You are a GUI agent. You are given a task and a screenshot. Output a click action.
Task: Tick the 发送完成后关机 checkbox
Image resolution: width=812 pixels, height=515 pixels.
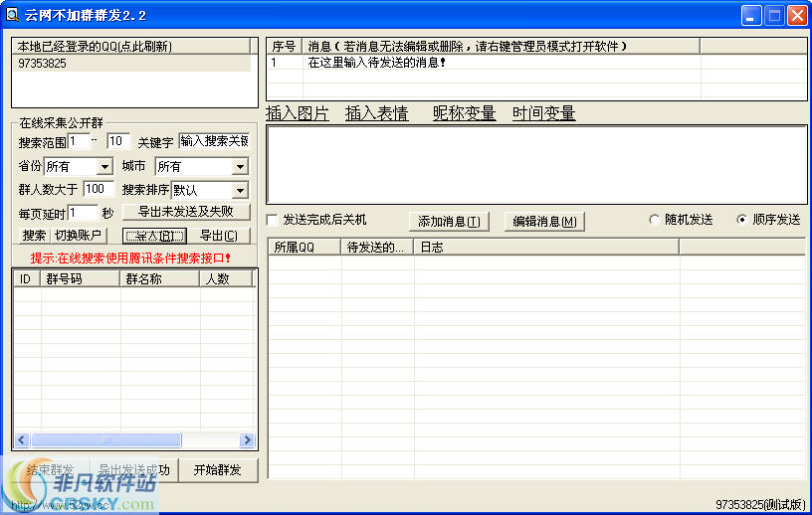point(272,220)
